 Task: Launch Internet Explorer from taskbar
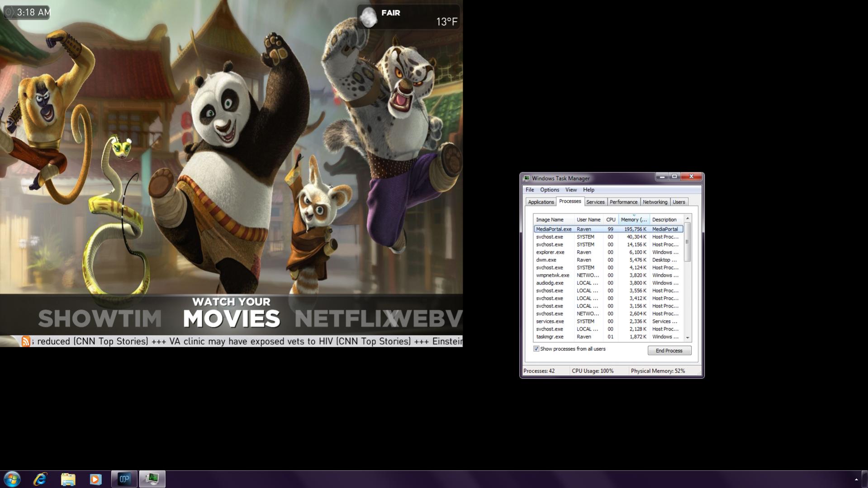point(40,479)
